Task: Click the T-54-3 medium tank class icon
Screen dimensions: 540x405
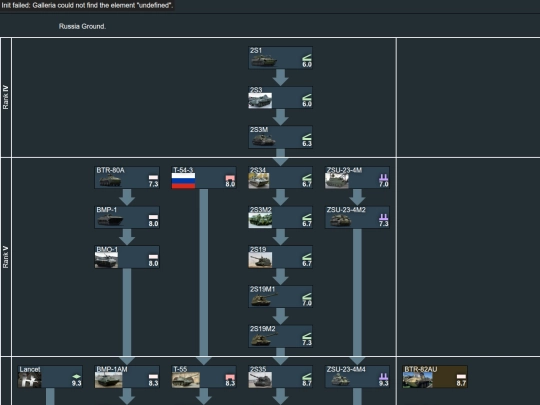Action: click(230, 178)
